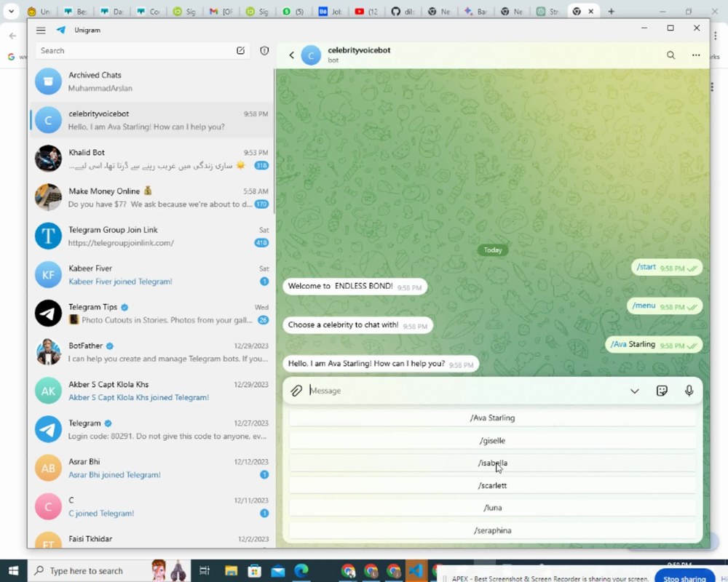Attach a file with the paperclip icon
The height and width of the screenshot is (582, 728).
pos(296,391)
